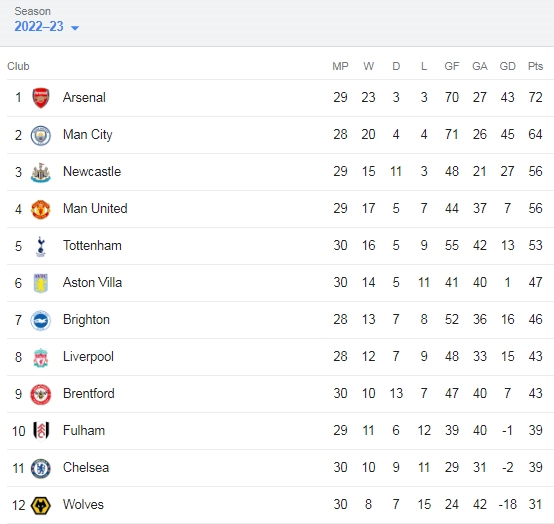The height and width of the screenshot is (524, 554).
Task: Click the Pts column header
Action: [x=535, y=66]
